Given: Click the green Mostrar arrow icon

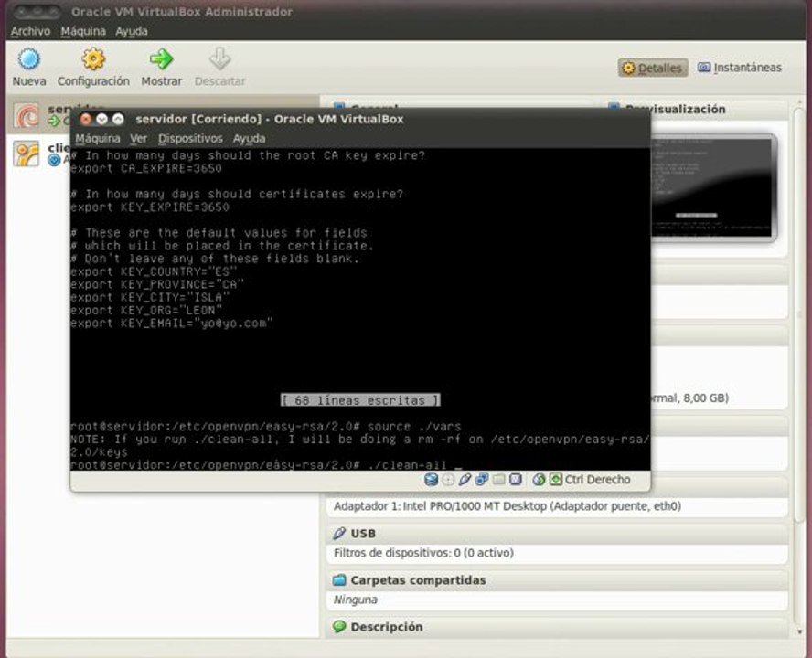Looking at the screenshot, I should click(162, 59).
